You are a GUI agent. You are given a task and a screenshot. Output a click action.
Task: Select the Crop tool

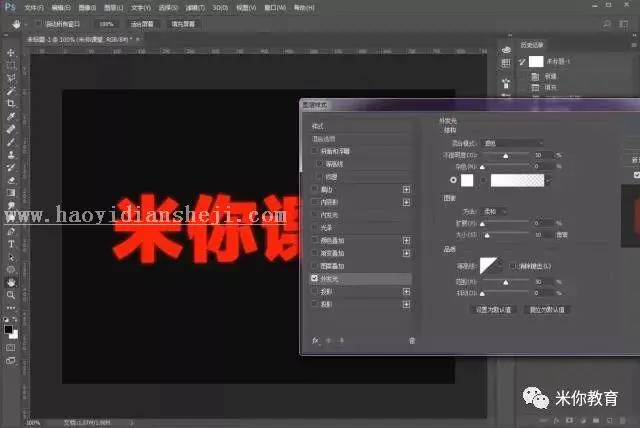11,104
